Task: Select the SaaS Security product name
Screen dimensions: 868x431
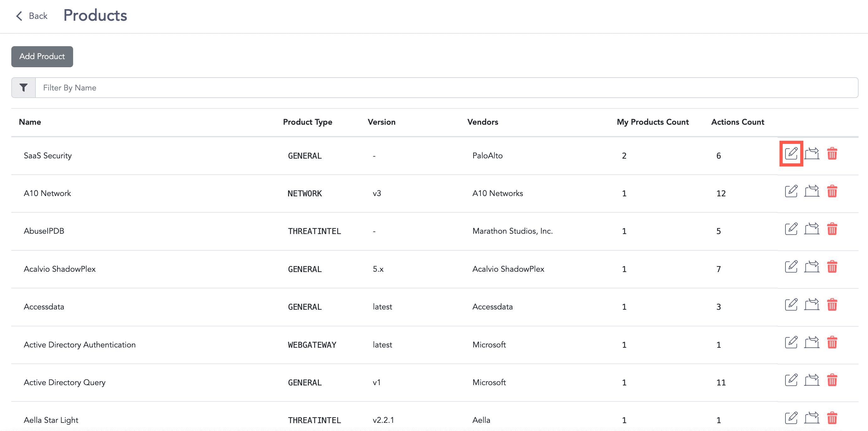Action: pyautogui.click(x=47, y=155)
